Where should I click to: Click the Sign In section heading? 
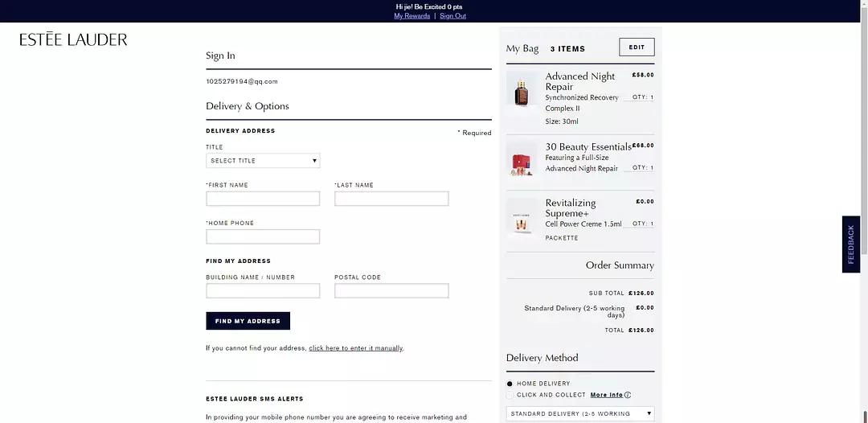220,55
